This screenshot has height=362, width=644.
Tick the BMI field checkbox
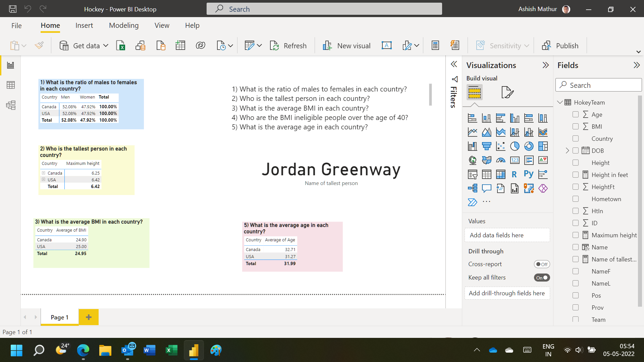(x=576, y=126)
